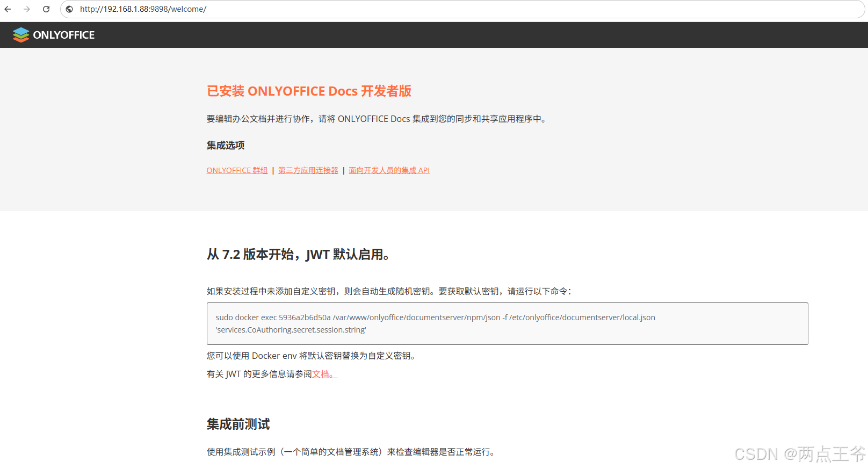Open the JWT 文档 link
This screenshot has width=868, height=469.
324,374
